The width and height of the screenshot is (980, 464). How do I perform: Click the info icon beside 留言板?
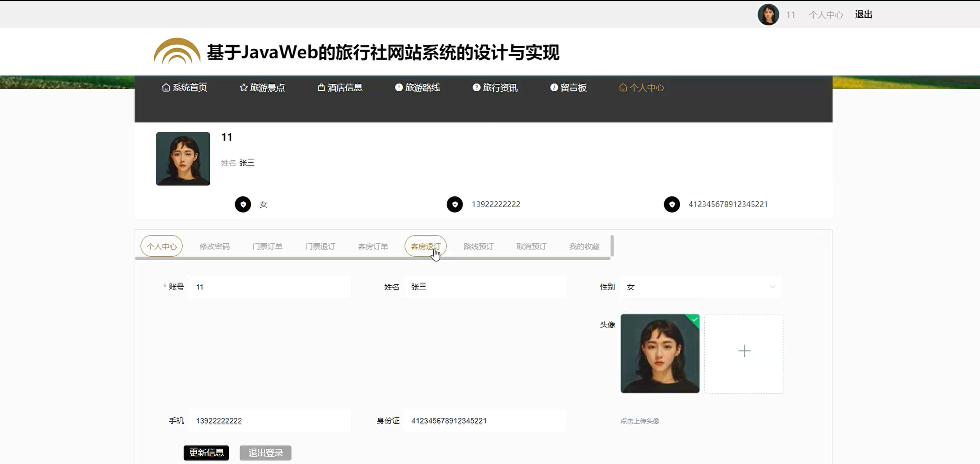point(554,87)
